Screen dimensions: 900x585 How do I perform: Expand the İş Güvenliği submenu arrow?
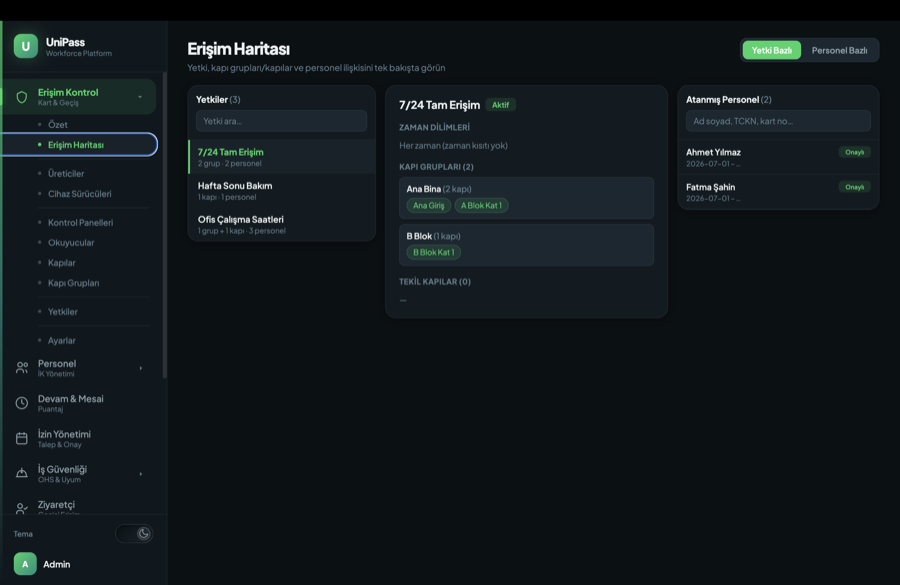141,474
